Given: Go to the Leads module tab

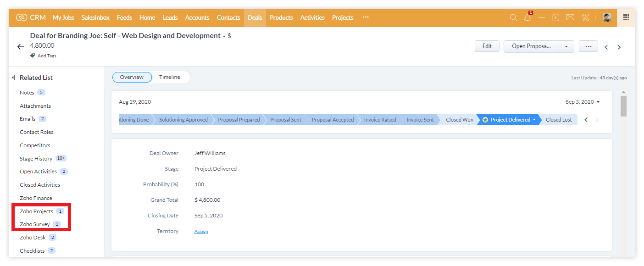Looking at the screenshot, I should [170, 17].
